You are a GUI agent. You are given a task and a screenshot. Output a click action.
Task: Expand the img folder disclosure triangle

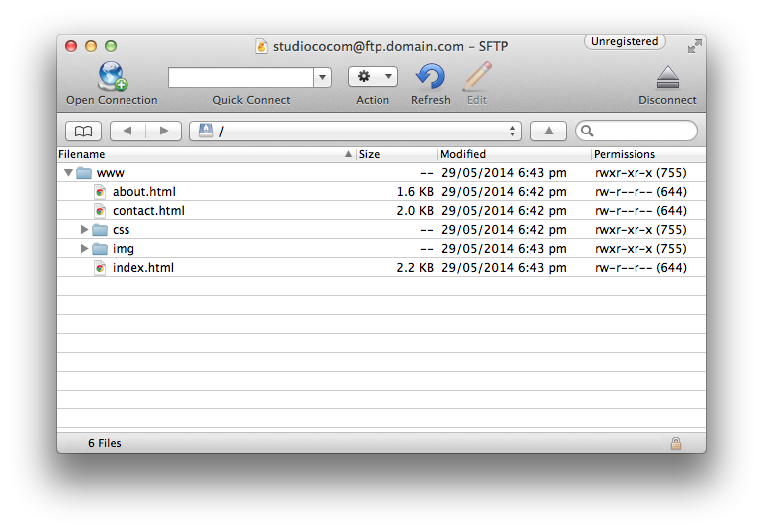pos(84,249)
